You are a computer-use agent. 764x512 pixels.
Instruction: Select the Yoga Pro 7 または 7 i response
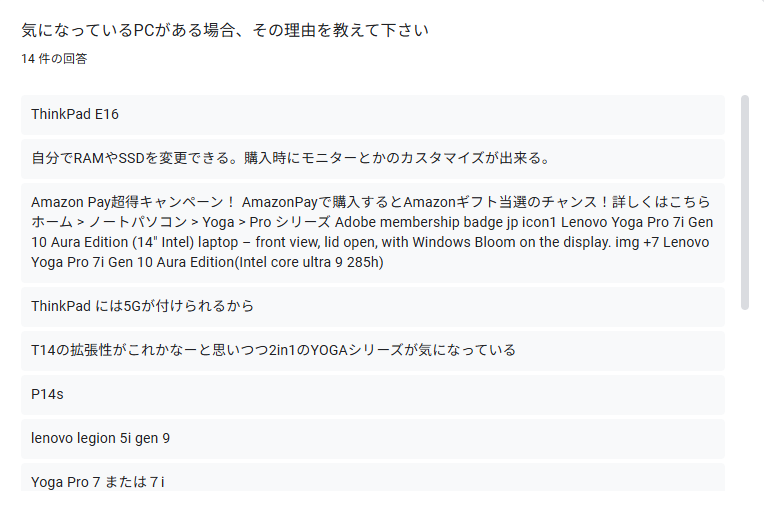pyautogui.click(x=373, y=478)
